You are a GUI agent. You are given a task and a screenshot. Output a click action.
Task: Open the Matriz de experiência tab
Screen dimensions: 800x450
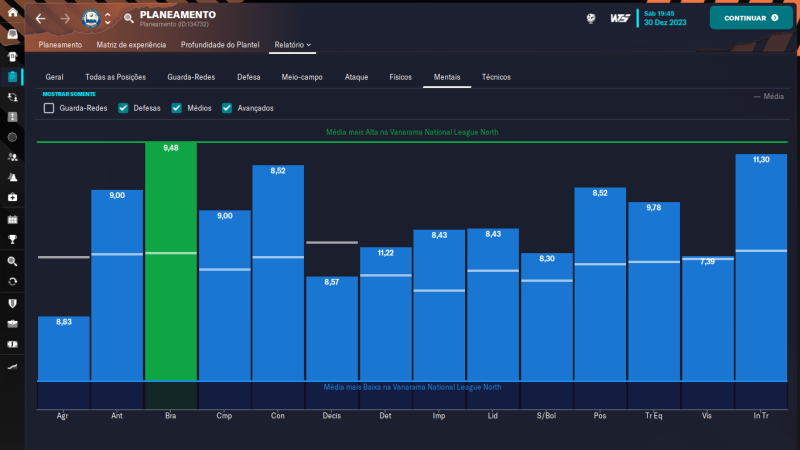point(131,45)
